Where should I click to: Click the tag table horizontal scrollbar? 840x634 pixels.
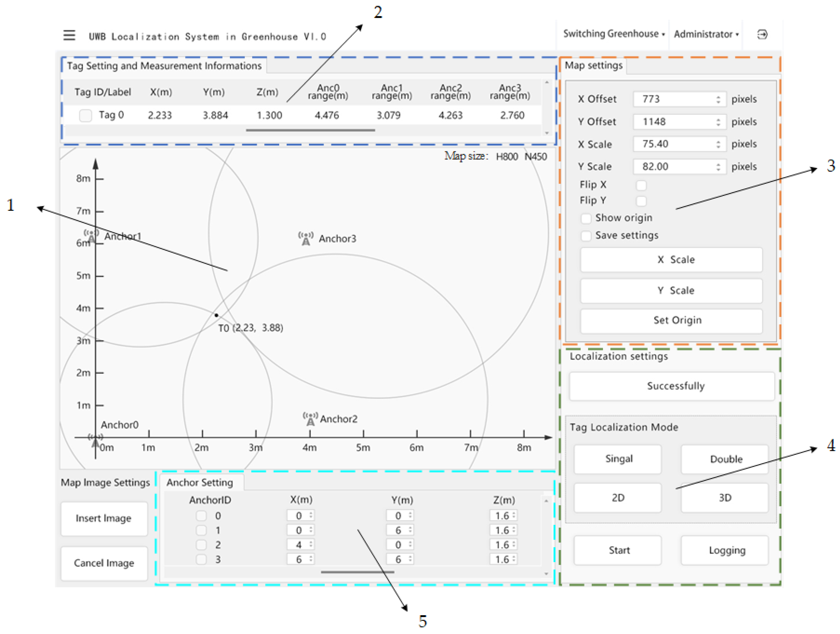[310, 130]
